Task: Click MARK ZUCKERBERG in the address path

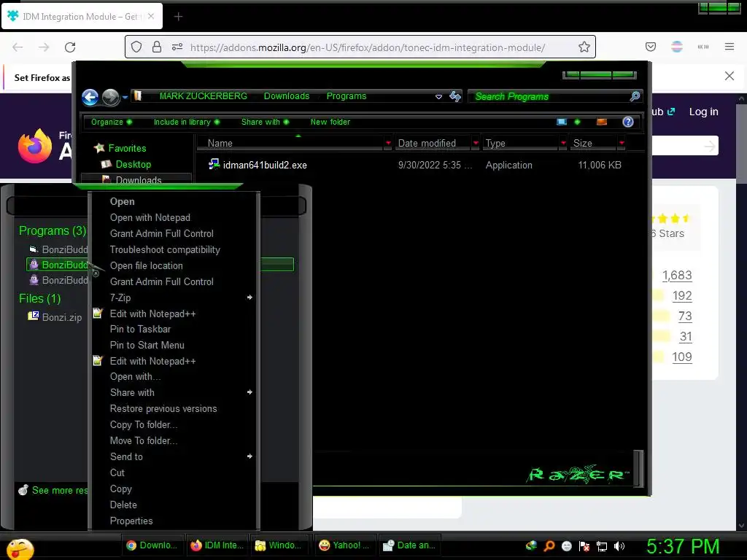Action: pyautogui.click(x=203, y=96)
